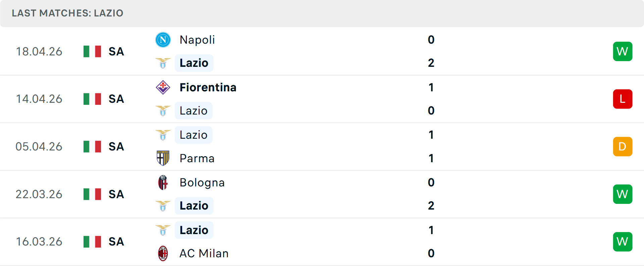Viewport: 644px width, 266px height.
Task: Open the Napoli team link
Action: point(197,40)
